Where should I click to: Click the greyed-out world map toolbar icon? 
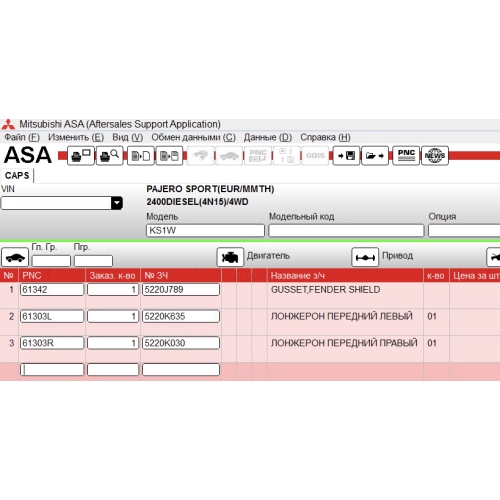coord(200,156)
